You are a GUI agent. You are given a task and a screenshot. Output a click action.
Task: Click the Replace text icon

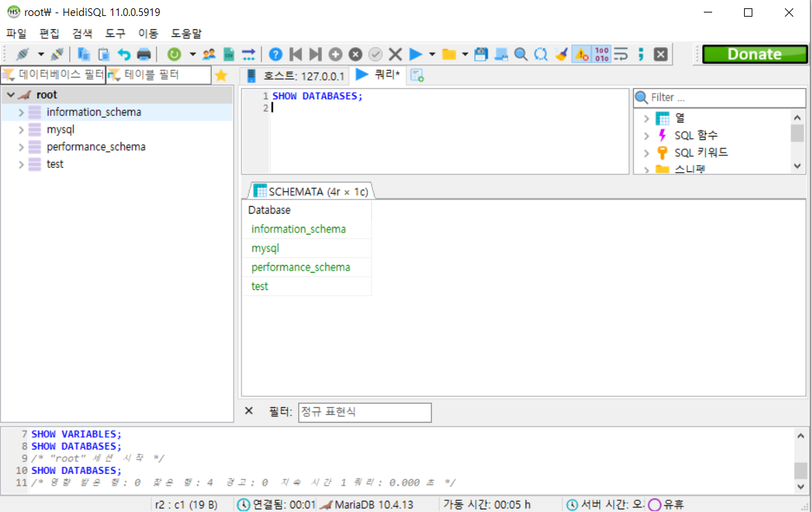pyautogui.click(x=541, y=54)
